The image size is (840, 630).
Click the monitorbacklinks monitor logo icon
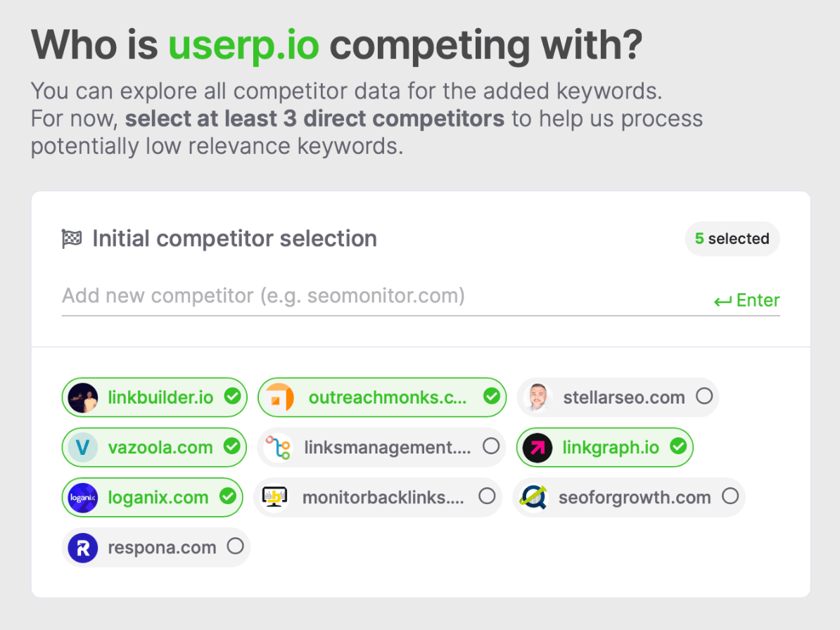tap(275, 497)
